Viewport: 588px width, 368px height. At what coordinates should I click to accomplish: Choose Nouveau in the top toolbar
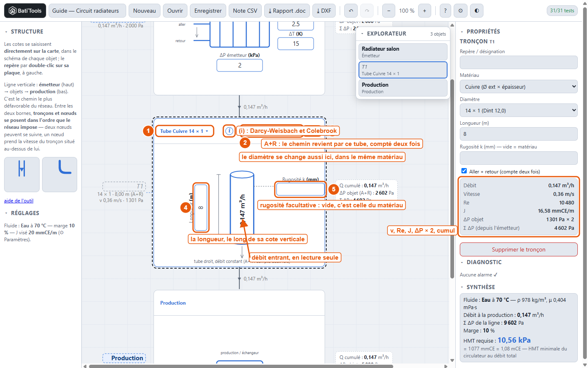click(x=145, y=11)
